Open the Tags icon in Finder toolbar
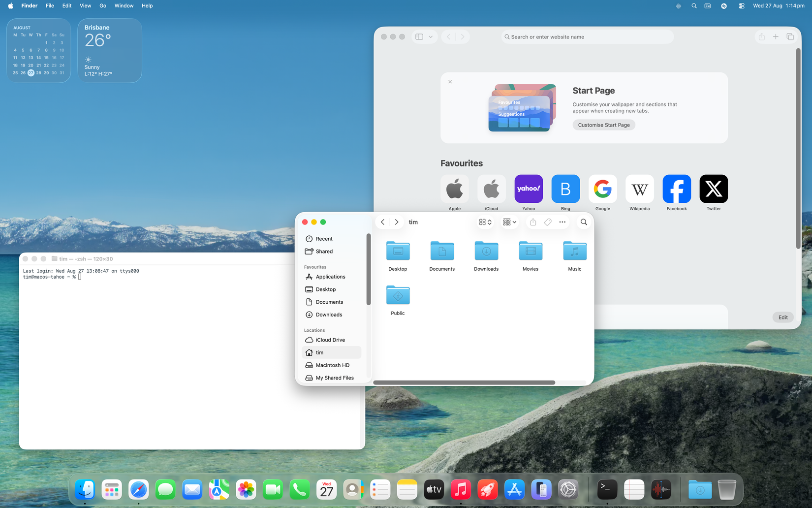Screen dimensions: 812x508 pyautogui.click(x=547, y=222)
